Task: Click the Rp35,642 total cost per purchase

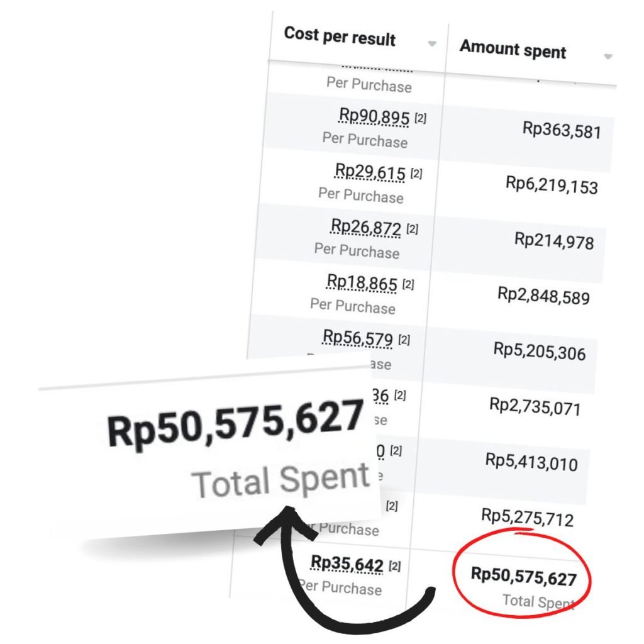Action: tap(348, 565)
